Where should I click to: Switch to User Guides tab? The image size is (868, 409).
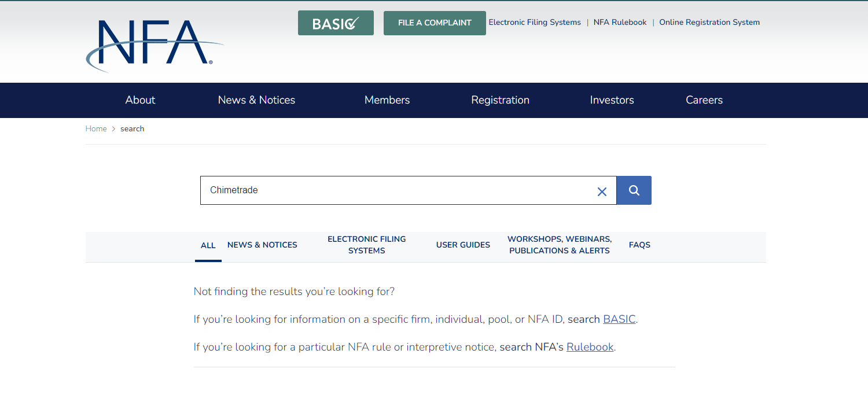(x=463, y=245)
